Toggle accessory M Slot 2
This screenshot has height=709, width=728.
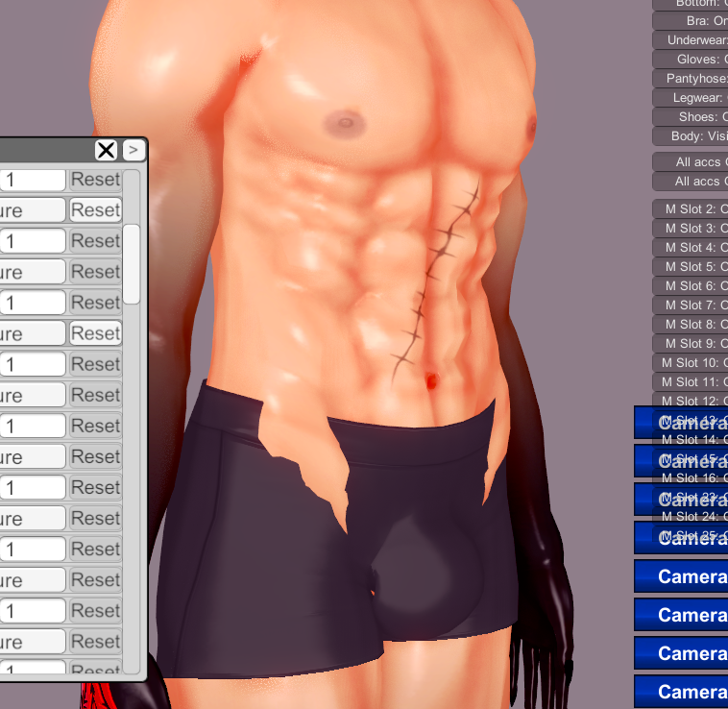[x=691, y=208]
